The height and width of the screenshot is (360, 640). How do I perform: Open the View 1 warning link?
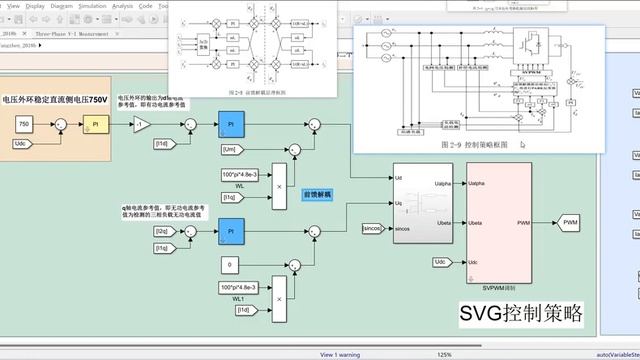340,355
